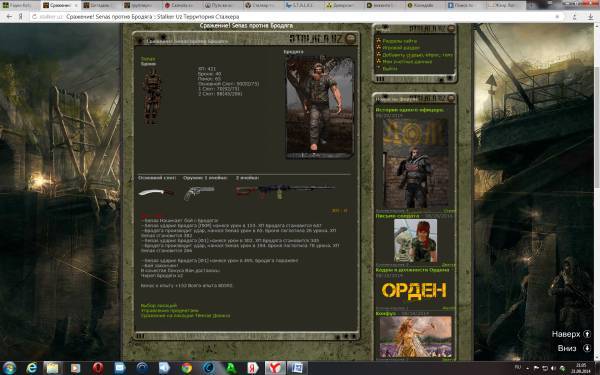Click the Наверх up-arrow icon
This screenshot has height=375, width=600.
tap(587, 334)
